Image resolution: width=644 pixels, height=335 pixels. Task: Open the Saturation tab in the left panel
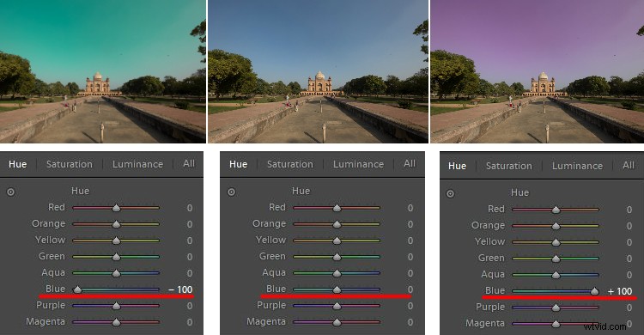coord(70,164)
